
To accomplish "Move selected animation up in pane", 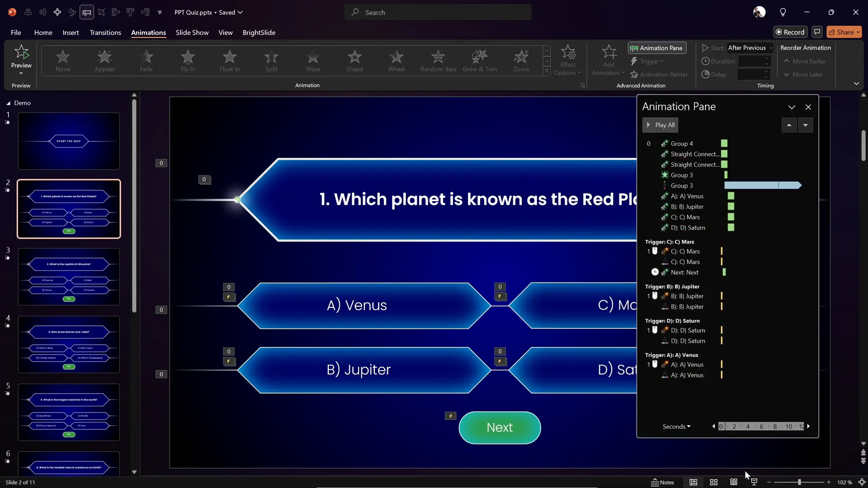I will pos(789,125).
